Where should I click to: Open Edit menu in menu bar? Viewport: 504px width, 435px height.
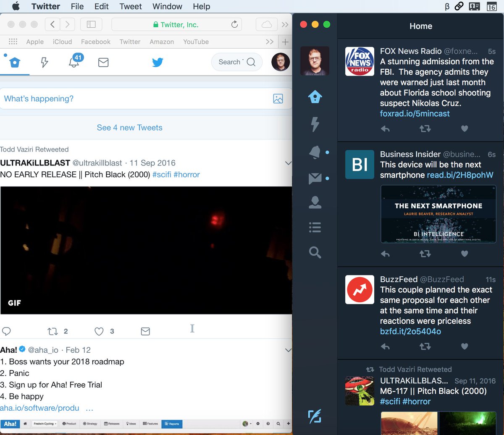point(101,6)
